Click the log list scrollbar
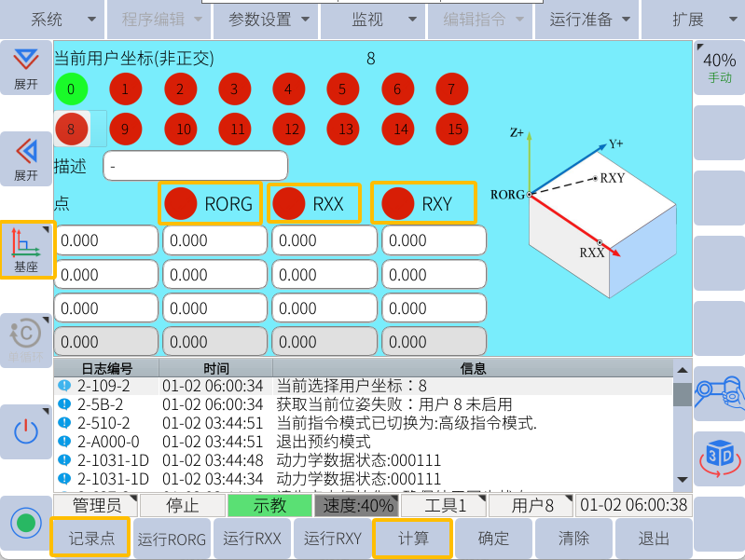Screen dimensions: 745x560 pos(683,424)
